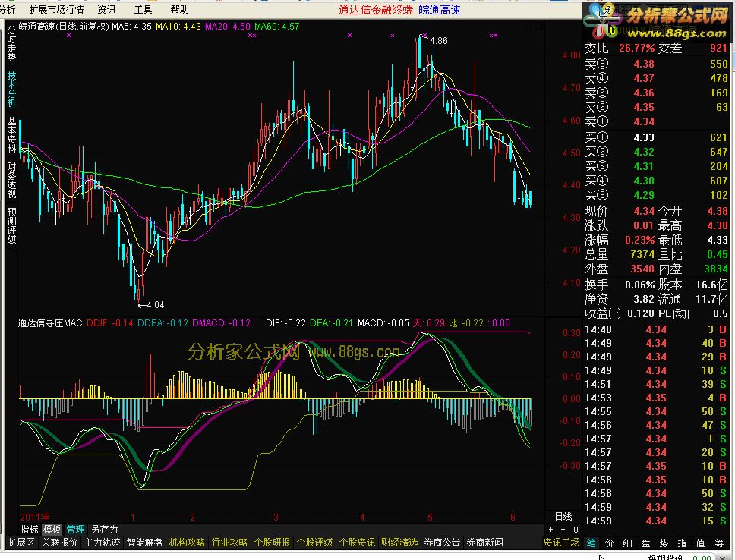The width and height of the screenshot is (735, 560).
Task: Open the 个股研报 bottom tab
Action: (x=272, y=543)
